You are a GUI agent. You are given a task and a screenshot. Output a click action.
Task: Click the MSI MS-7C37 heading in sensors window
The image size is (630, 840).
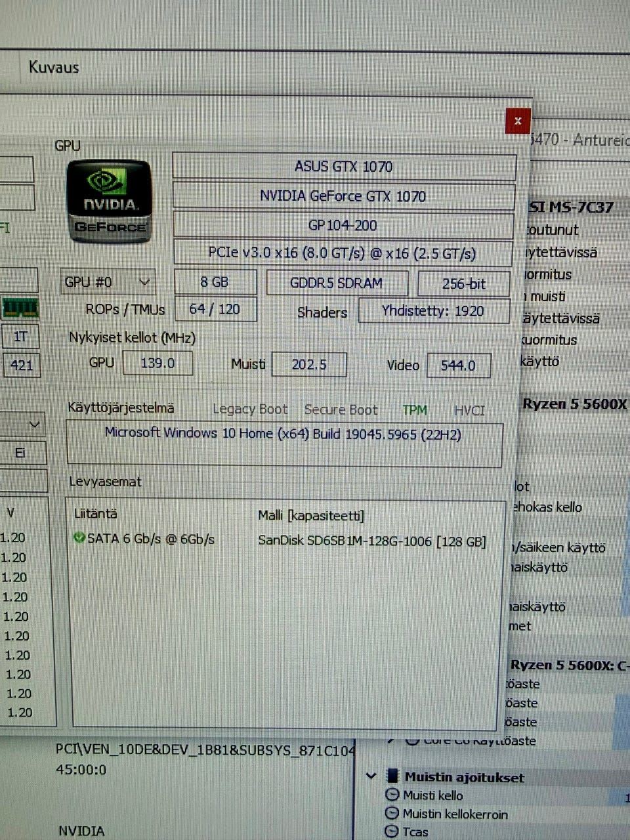pyautogui.click(x=571, y=207)
